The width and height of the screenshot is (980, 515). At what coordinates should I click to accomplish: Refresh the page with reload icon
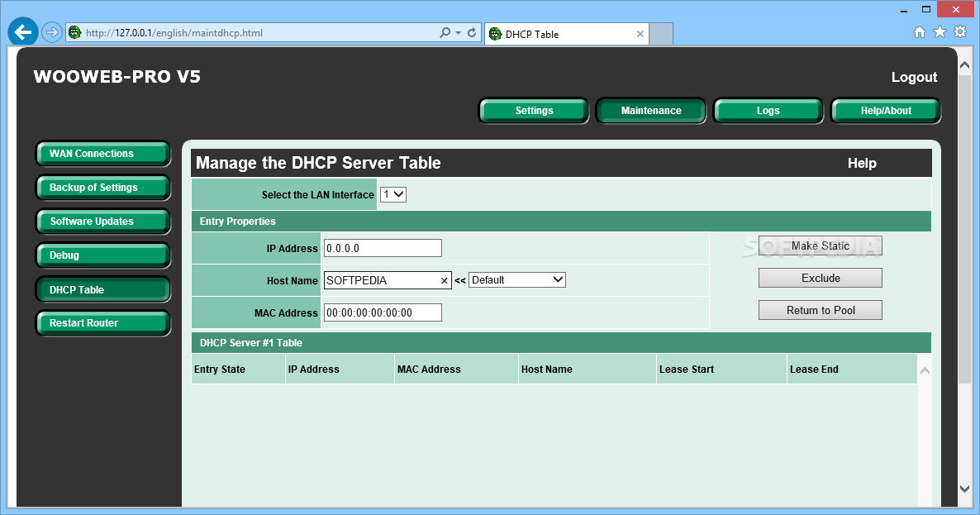[x=472, y=32]
